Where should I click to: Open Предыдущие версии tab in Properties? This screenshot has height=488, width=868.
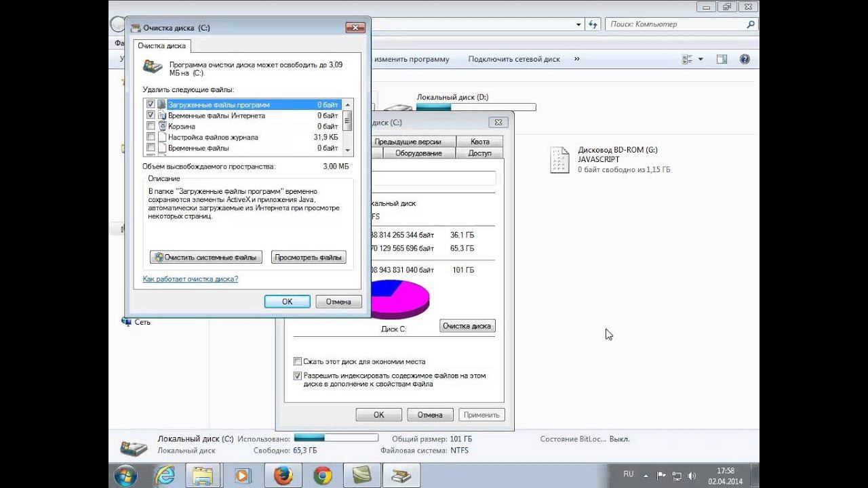(x=408, y=142)
